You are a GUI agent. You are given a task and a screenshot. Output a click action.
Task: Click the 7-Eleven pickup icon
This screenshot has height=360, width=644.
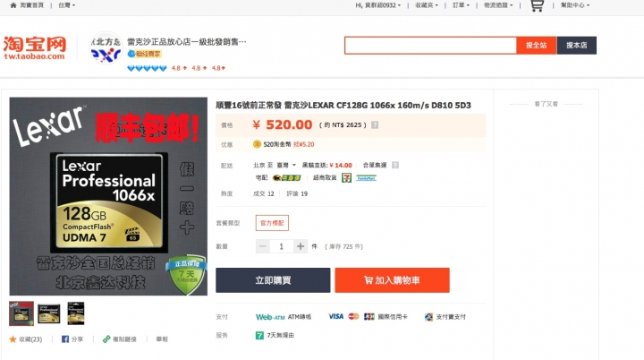[347, 177]
